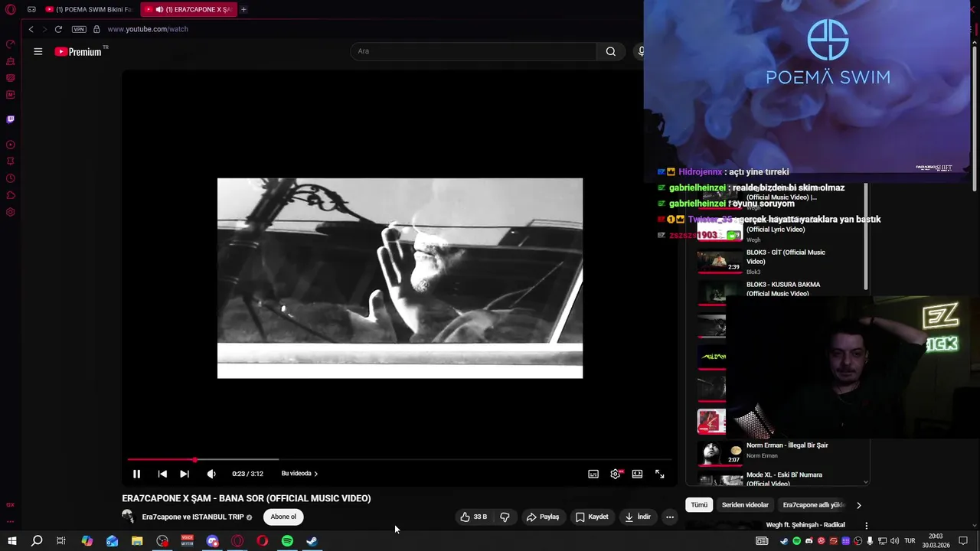The height and width of the screenshot is (551, 980).
Task: Open the Extensions cube icon in sidebar
Action: (11, 195)
